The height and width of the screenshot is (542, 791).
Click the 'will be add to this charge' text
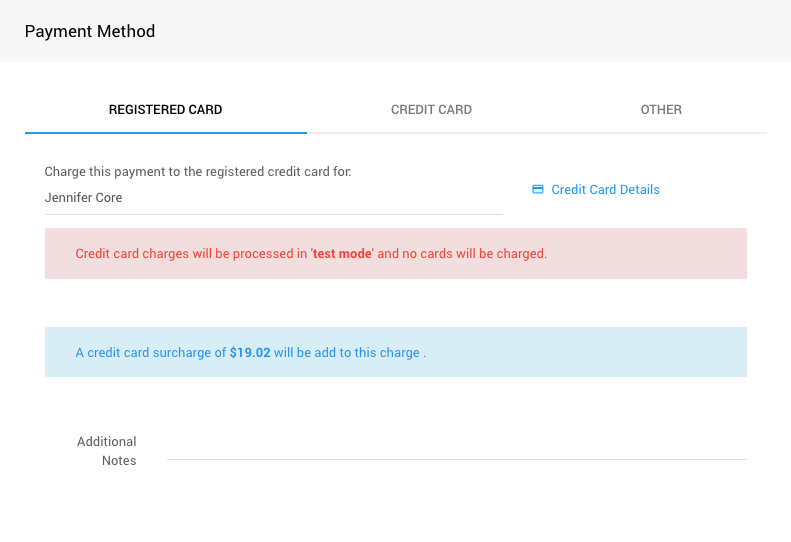(x=348, y=353)
